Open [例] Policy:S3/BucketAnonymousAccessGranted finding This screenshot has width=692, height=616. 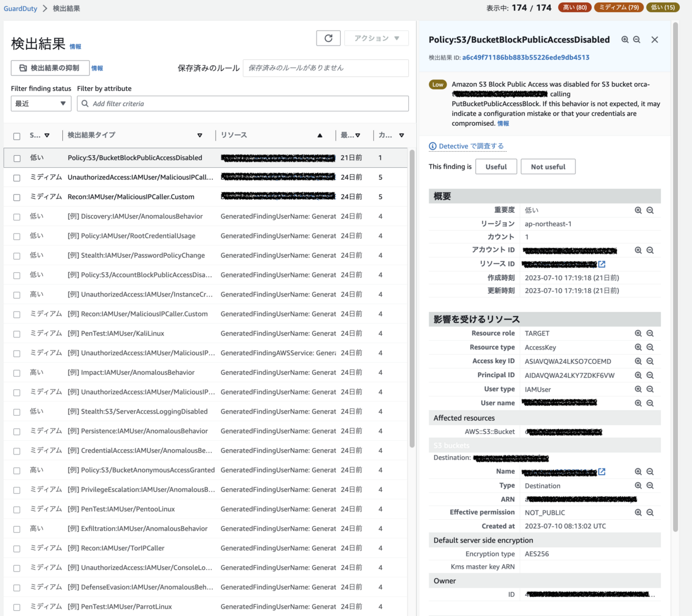click(141, 470)
